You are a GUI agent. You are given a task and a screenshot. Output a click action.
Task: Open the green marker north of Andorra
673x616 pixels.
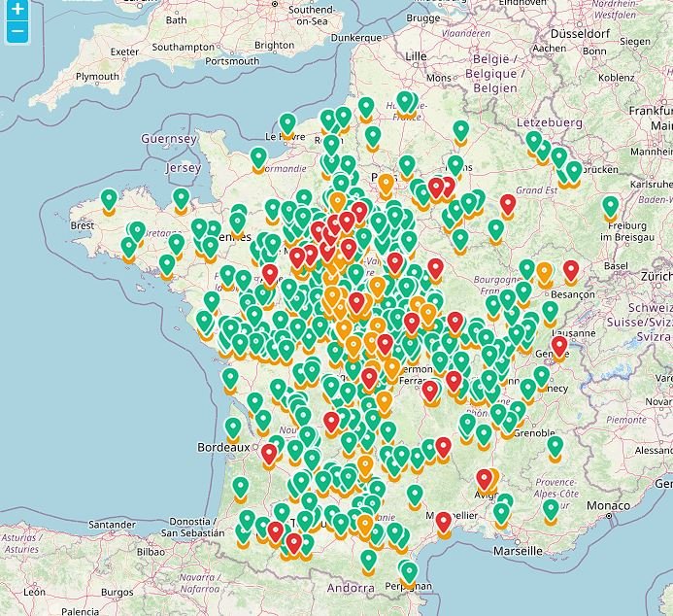[368, 560]
